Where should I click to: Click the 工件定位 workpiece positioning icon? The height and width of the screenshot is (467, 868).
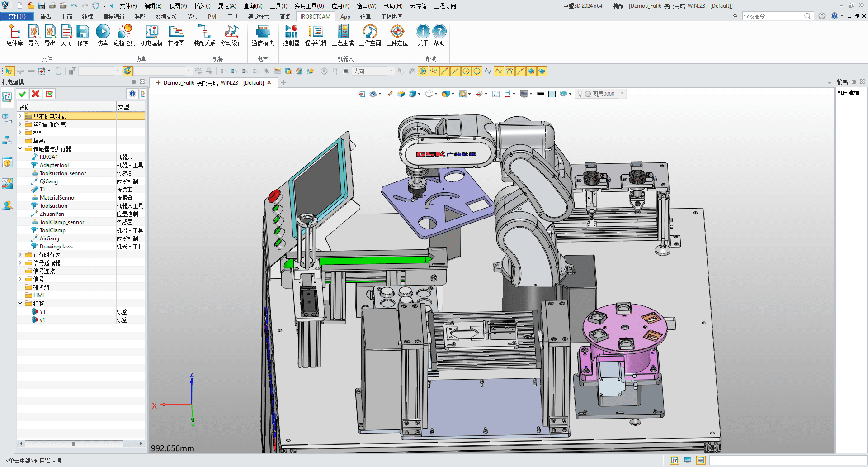click(x=397, y=32)
